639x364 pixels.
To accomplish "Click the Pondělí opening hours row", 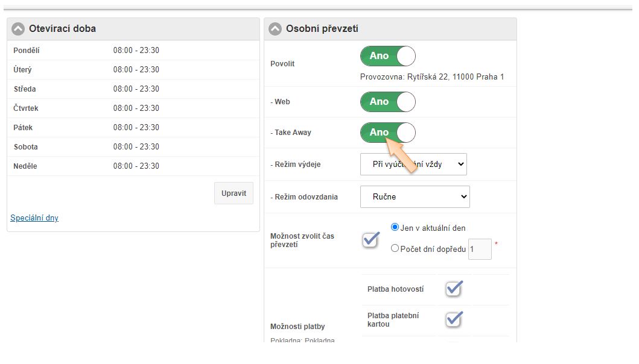I will click(133, 51).
